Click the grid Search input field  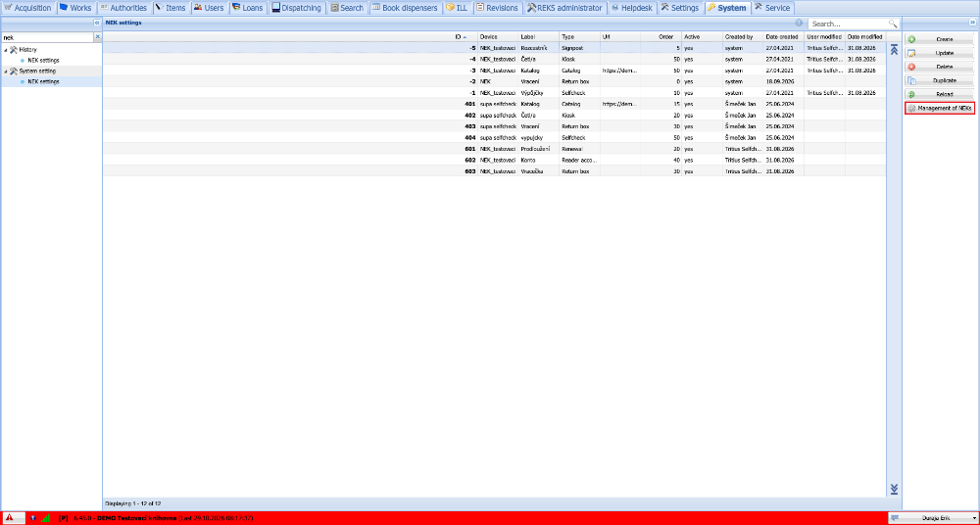tap(848, 24)
